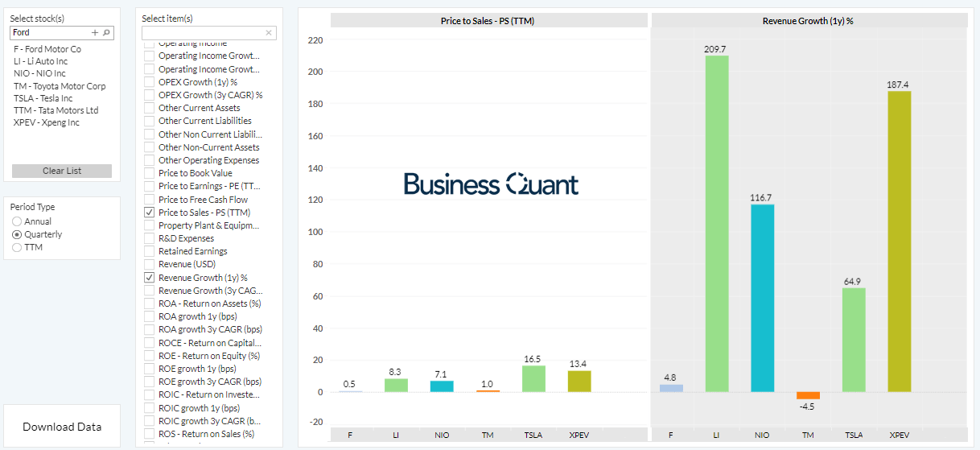Click the TM negative bar valued -4.5
The image size is (980, 450).
809,395
